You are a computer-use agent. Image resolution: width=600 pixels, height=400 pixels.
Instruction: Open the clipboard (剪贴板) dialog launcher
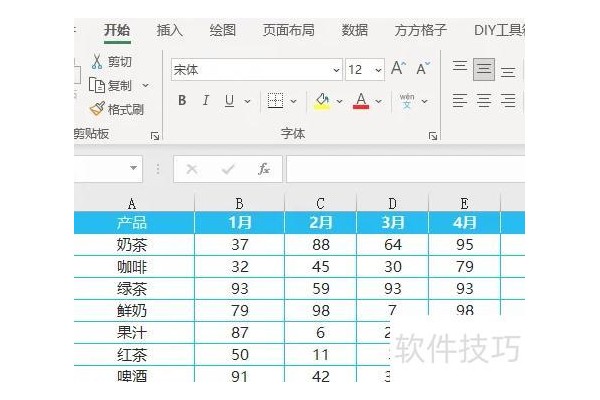(x=155, y=136)
